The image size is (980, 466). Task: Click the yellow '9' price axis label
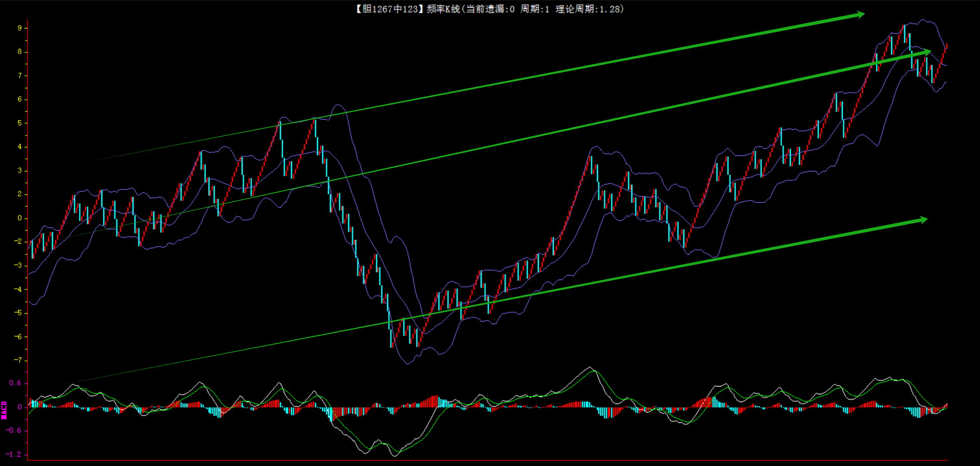[20, 28]
